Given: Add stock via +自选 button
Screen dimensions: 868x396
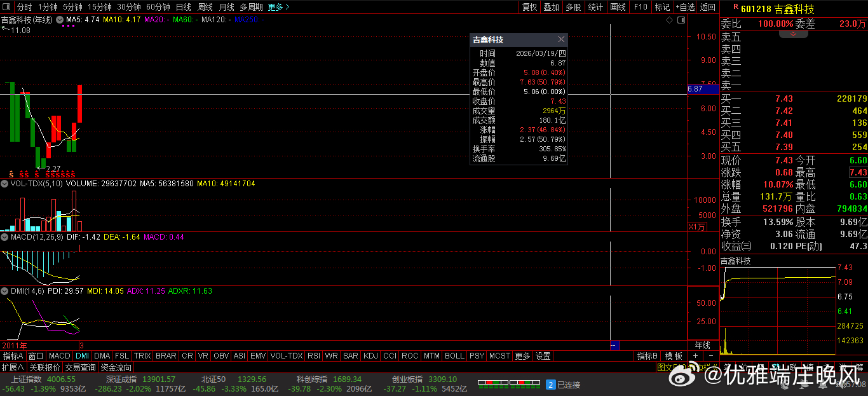Looking at the screenshot, I should tap(686, 7).
